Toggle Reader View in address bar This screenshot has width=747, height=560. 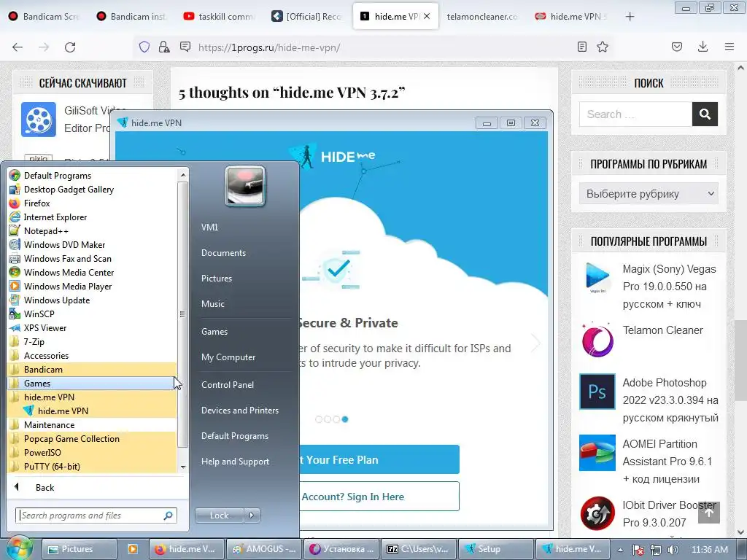click(x=581, y=47)
